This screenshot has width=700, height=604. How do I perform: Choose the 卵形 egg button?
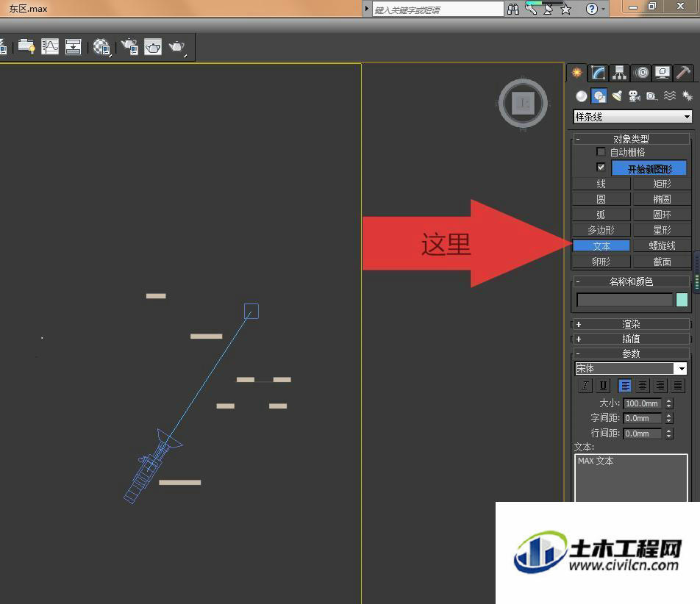[601, 262]
